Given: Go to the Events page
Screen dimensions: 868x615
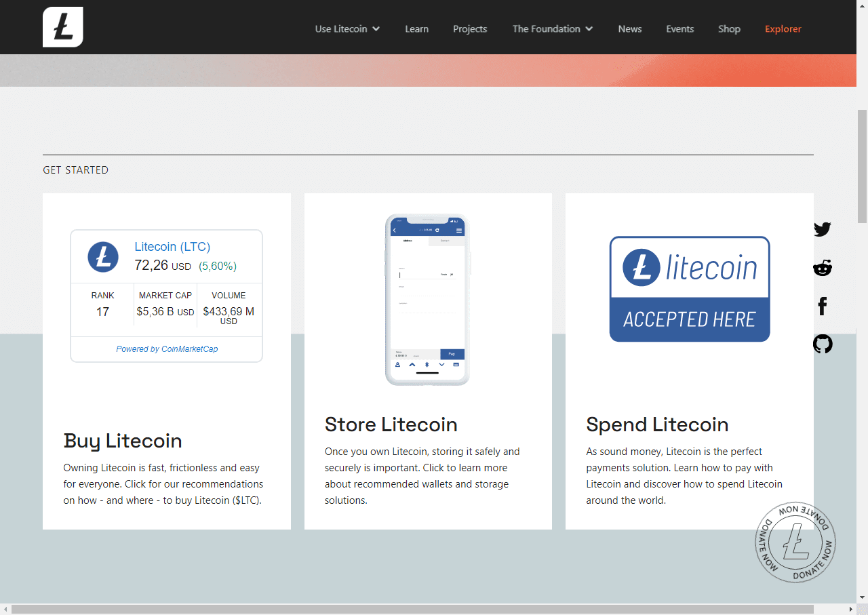Looking at the screenshot, I should 679,28.
